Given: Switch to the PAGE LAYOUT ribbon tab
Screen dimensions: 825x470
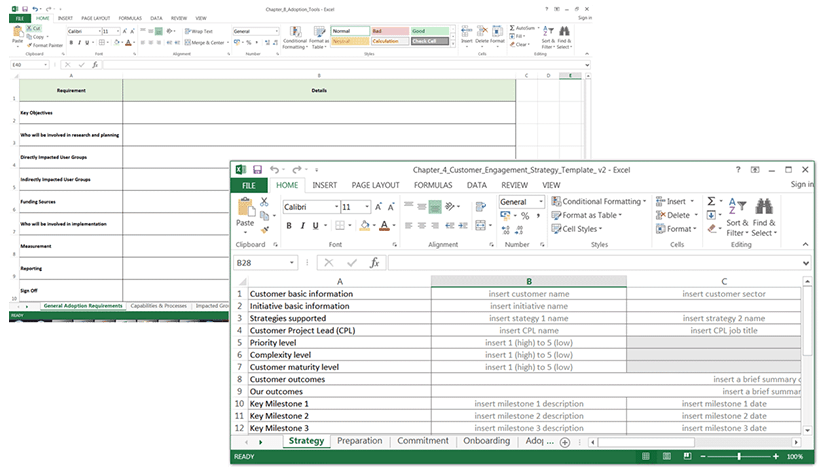Looking at the screenshot, I should click(375, 185).
